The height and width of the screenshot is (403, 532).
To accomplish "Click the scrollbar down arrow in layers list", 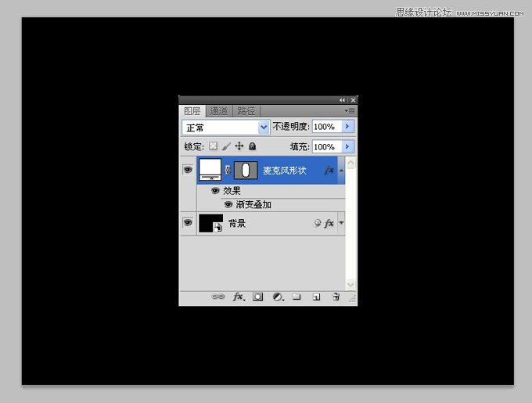I will 350,284.
